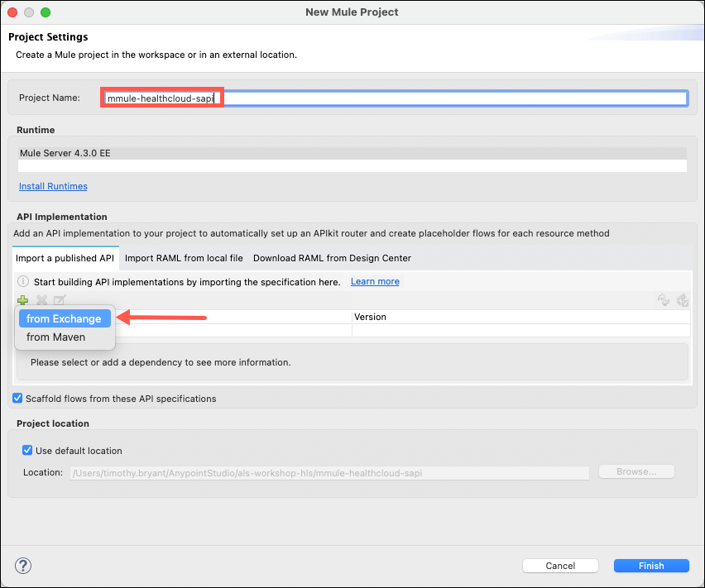Click the rightmost globe icon in dependency toolbar
The image size is (705, 588).
click(683, 299)
